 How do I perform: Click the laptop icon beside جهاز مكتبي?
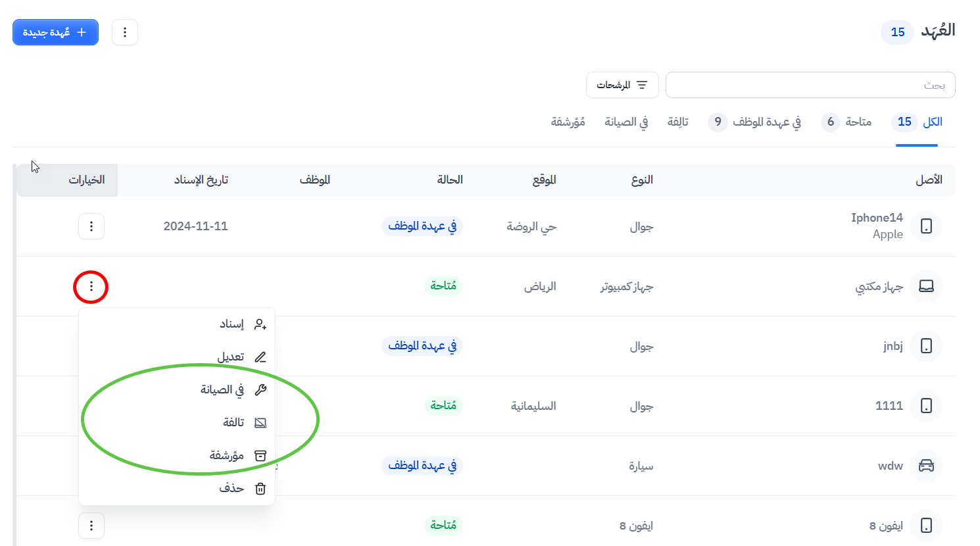(926, 286)
